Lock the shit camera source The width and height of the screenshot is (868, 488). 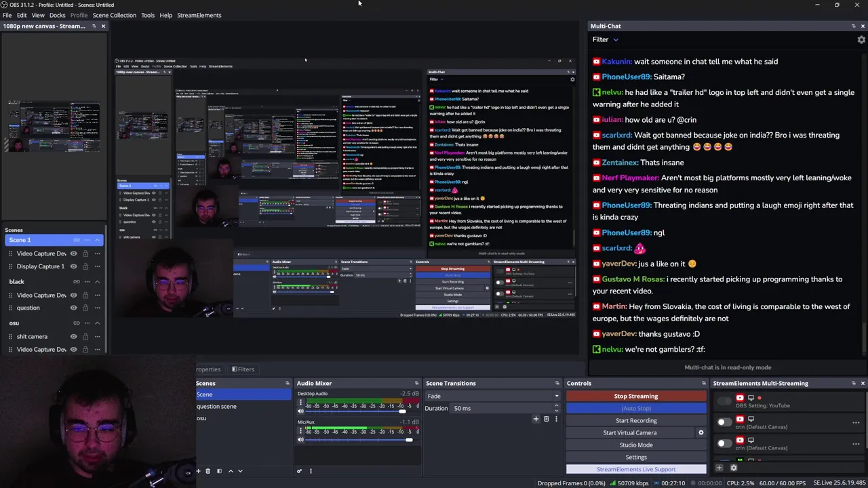(85, 336)
